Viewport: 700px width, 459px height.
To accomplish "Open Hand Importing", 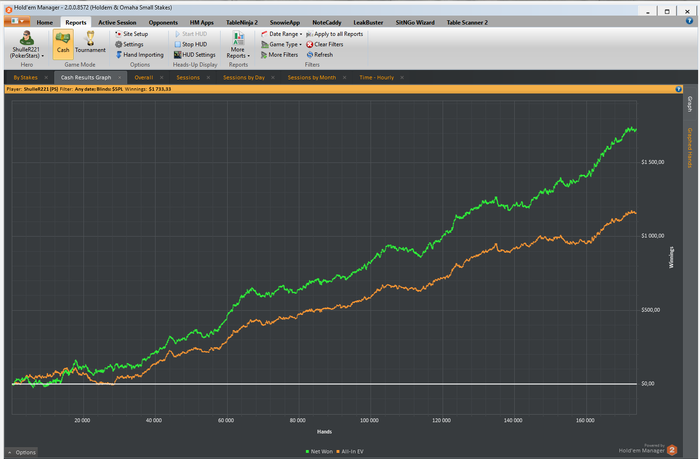I will click(139, 54).
